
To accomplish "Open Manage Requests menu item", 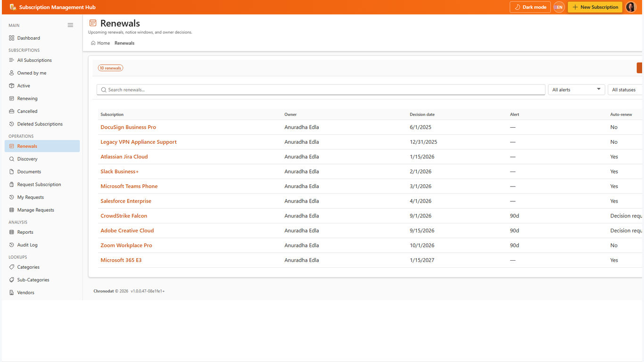I will pyautogui.click(x=42, y=210).
